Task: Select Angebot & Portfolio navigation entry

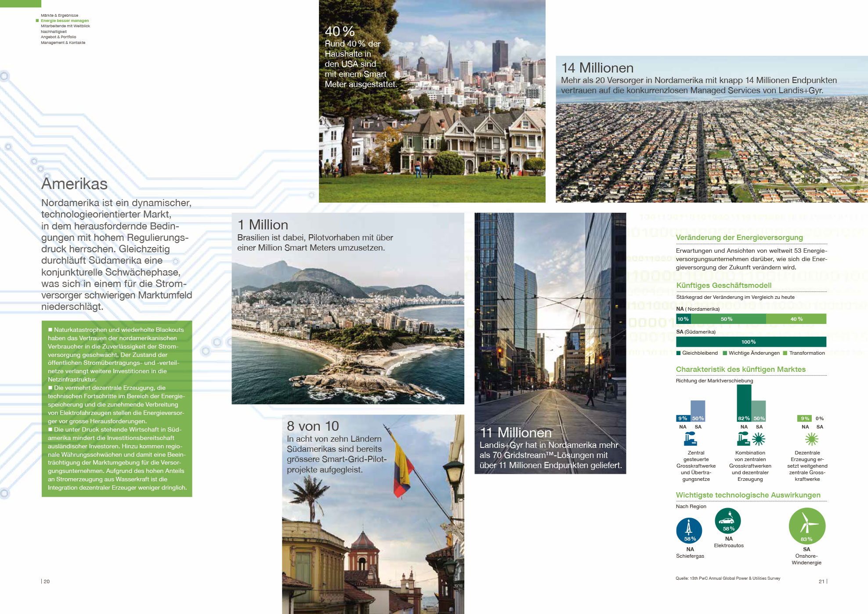Action: pyautogui.click(x=58, y=37)
